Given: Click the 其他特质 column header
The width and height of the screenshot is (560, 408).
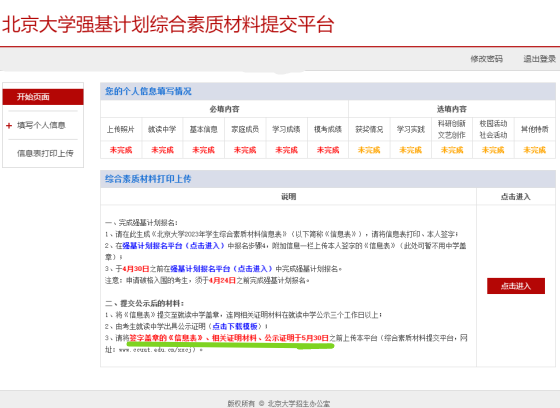Looking at the screenshot, I should 535,129.
